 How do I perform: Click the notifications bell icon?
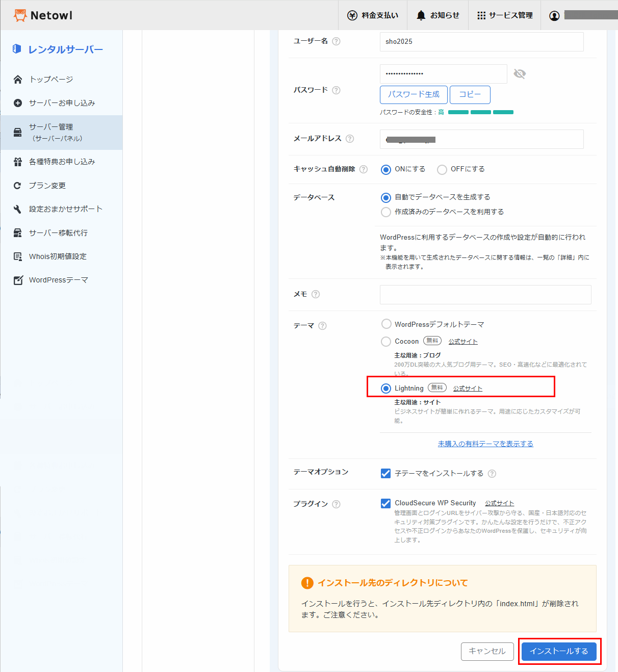[421, 15]
